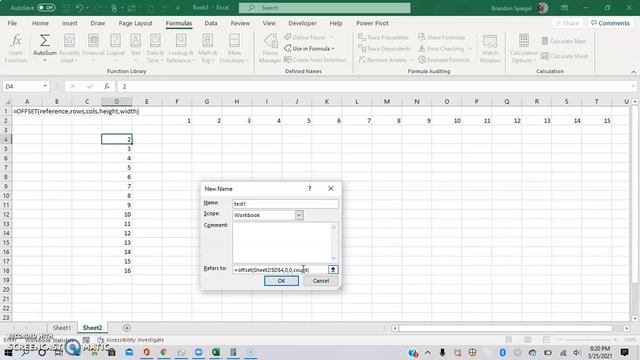Click the volume speaker tray icon
This screenshot has height=360, width=640.
(577, 352)
